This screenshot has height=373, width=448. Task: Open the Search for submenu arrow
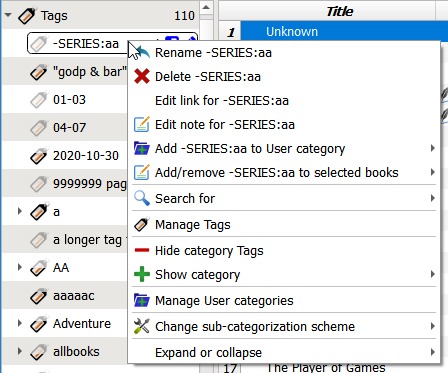point(432,198)
